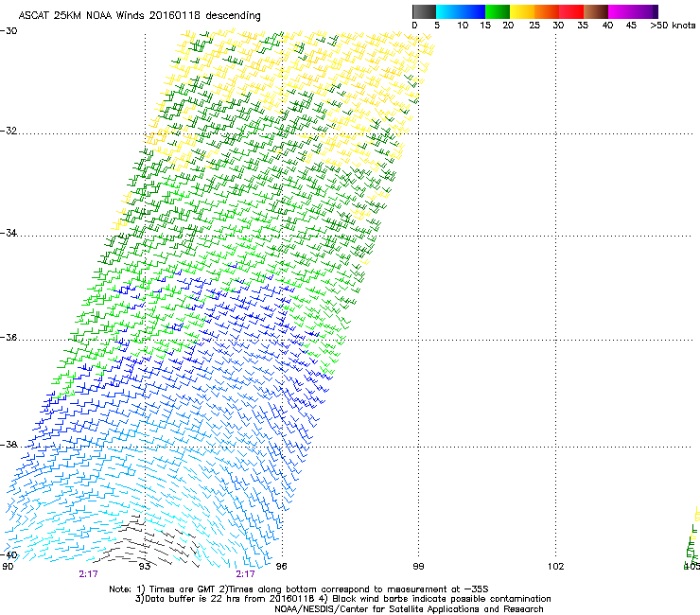
Task: Click the latitude label -38
Action: (9, 445)
